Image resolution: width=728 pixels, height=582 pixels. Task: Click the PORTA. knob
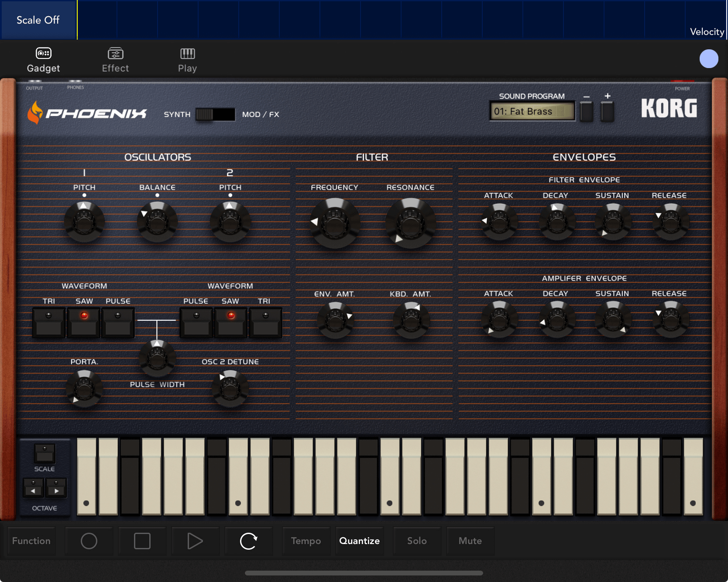84,388
